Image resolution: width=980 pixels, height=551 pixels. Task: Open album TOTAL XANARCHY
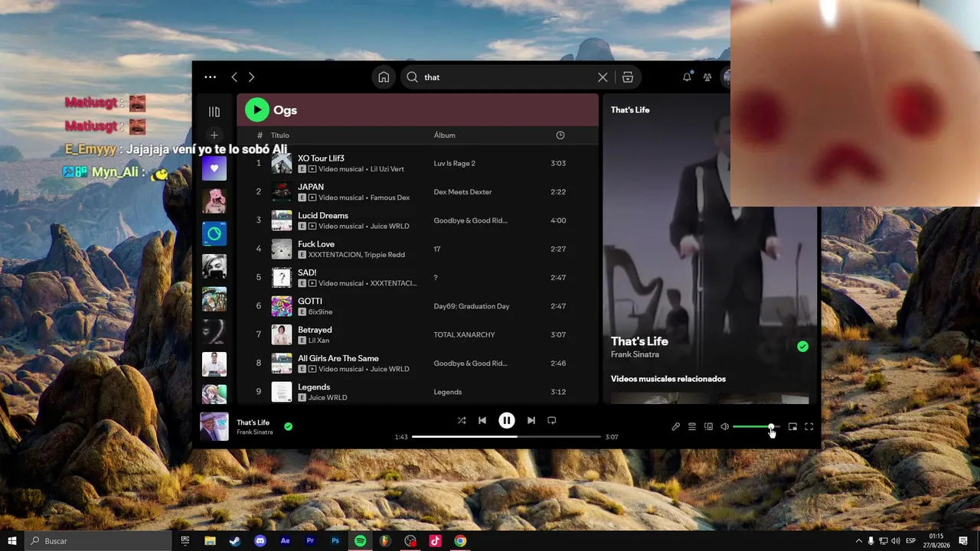[x=464, y=335]
